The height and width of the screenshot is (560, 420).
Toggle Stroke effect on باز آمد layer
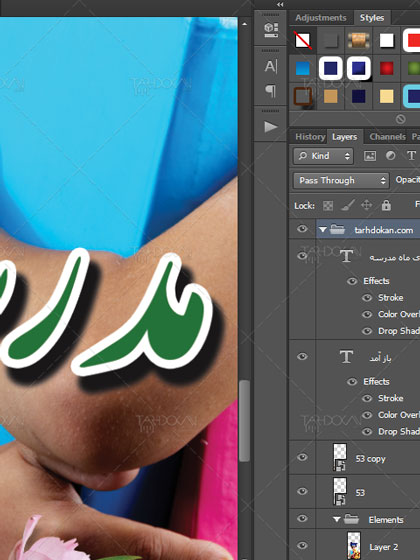click(x=367, y=398)
